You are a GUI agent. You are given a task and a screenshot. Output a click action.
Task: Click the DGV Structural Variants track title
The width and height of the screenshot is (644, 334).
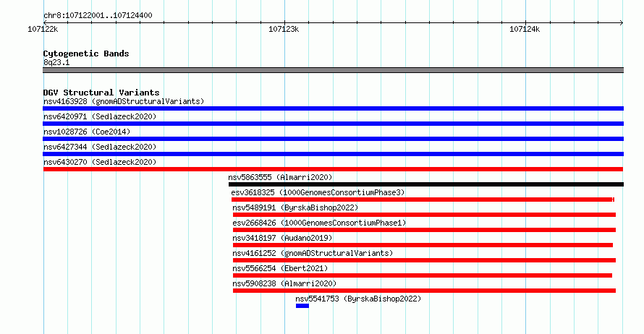pos(101,93)
